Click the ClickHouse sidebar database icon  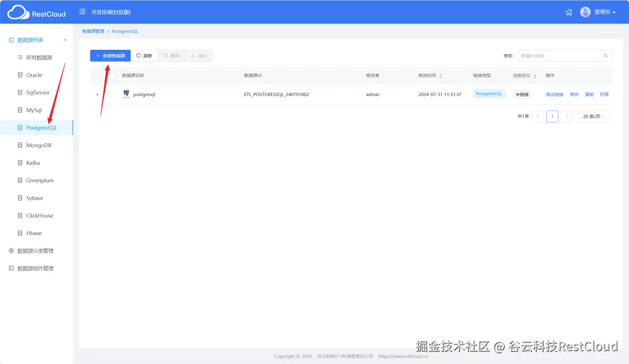20,216
